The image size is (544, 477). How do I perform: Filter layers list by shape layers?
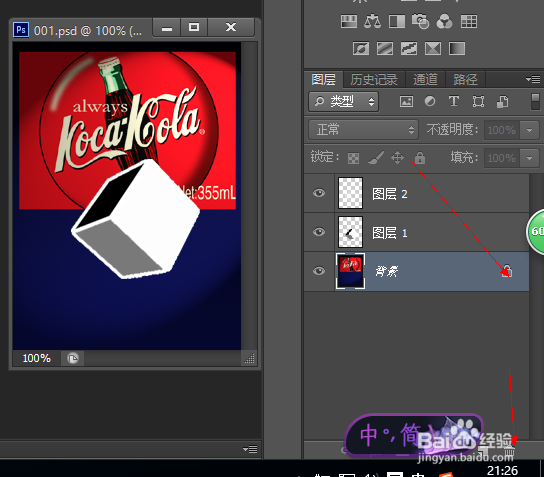tap(478, 102)
